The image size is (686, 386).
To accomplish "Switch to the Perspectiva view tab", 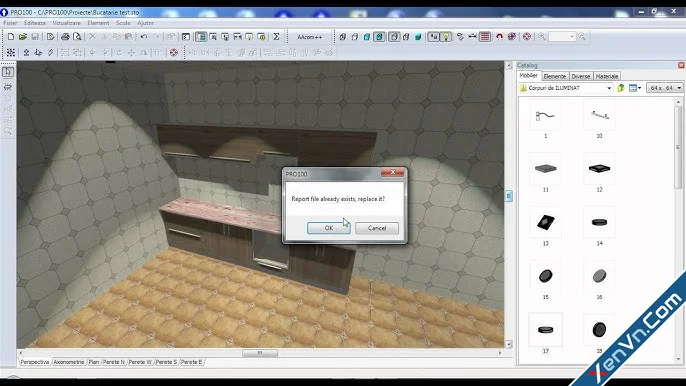I will [35, 362].
